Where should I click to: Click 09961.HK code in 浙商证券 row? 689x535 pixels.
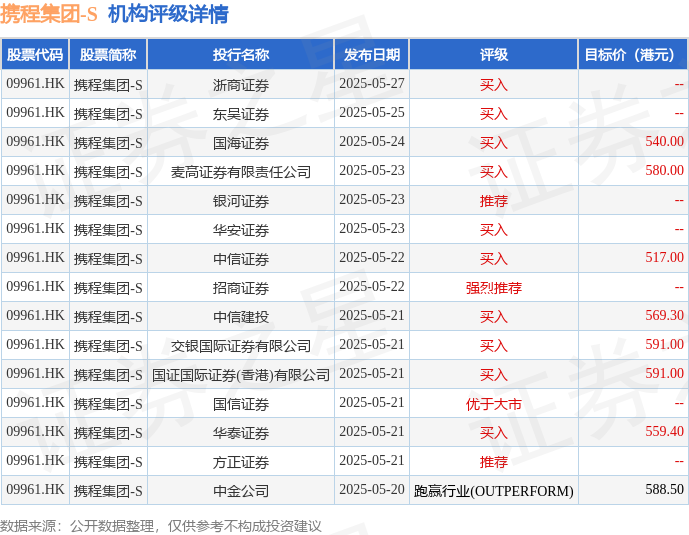pyautogui.click(x=35, y=83)
